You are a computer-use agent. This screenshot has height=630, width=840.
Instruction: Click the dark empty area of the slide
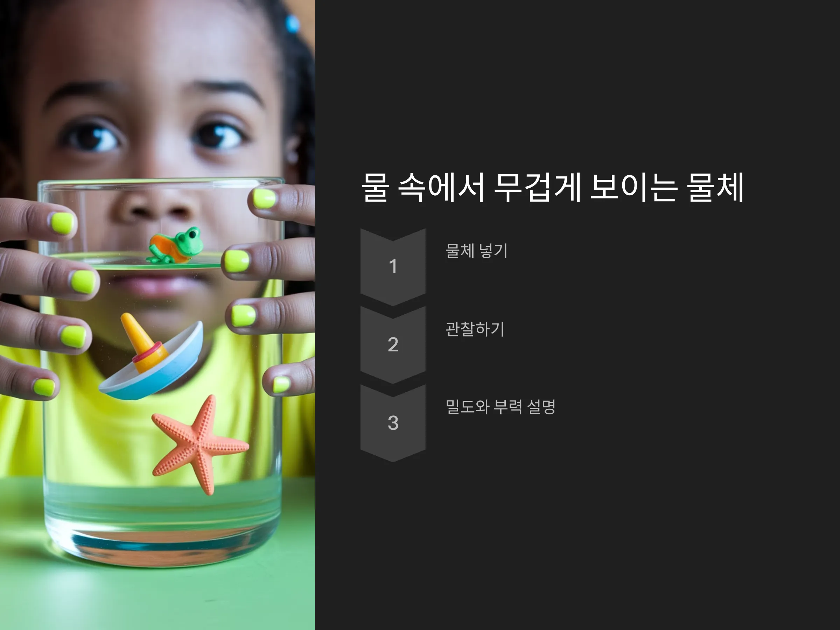coord(577,543)
